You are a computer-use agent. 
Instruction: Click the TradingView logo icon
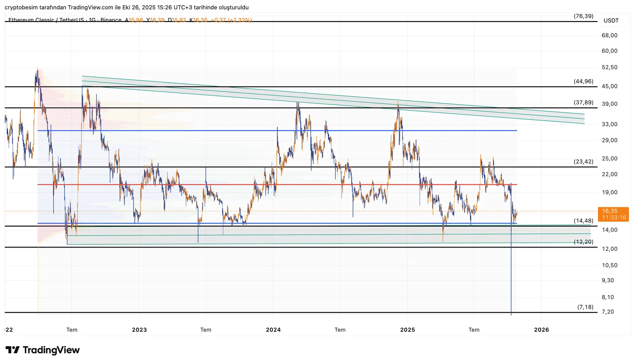[12, 350]
